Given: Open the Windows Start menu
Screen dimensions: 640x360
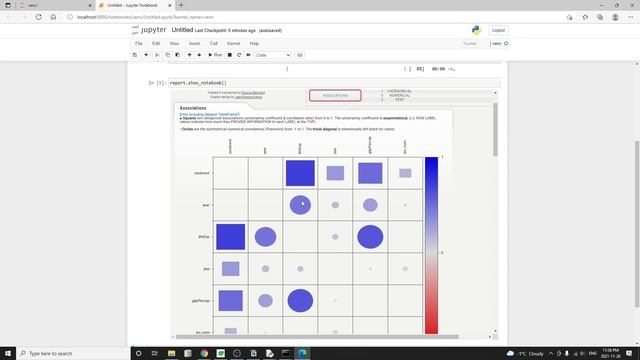Looking at the screenshot, I should click(x=8, y=353).
